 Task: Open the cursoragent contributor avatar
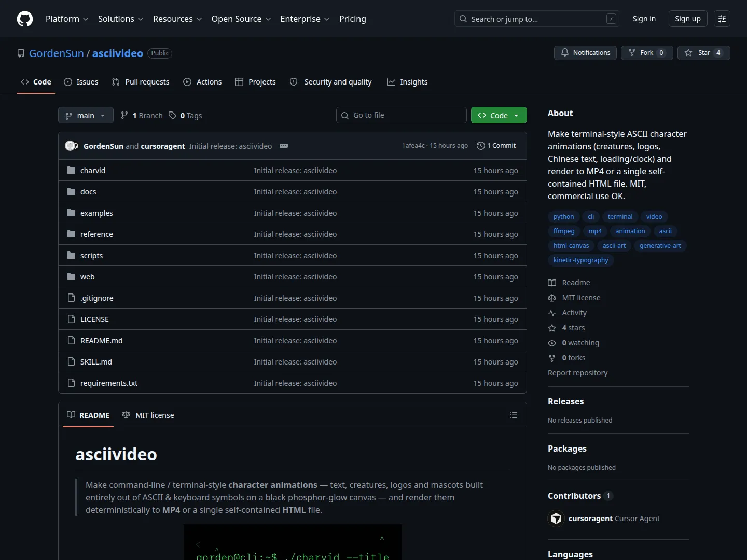(556, 519)
